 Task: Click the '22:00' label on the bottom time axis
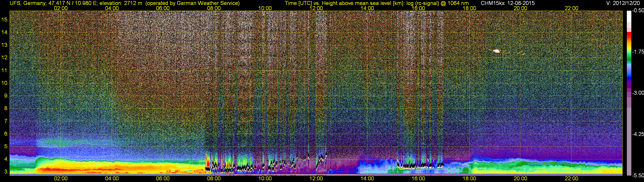point(571,179)
